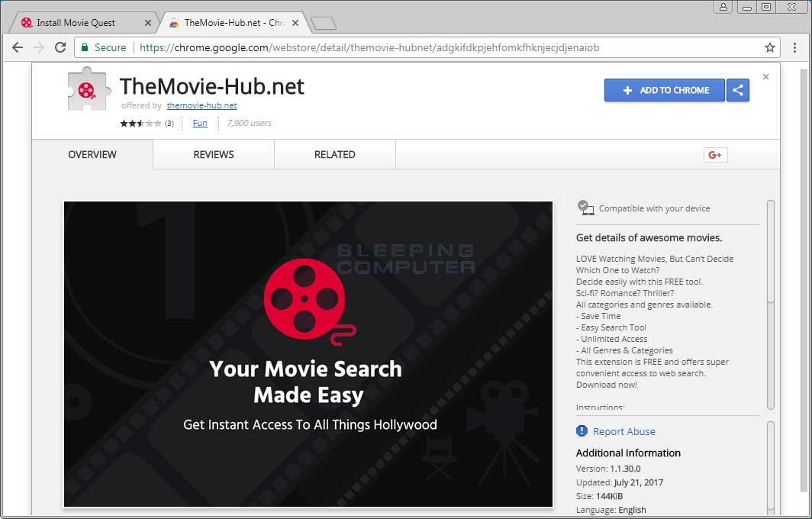This screenshot has height=519, width=812.
Task: Click the 'Compatible with your device' text
Action: (x=655, y=208)
